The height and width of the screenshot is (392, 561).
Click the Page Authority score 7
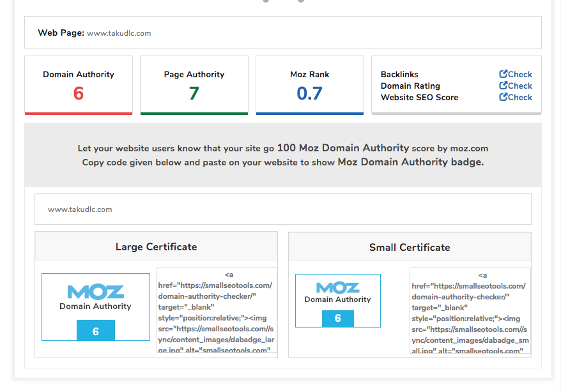(x=194, y=94)
